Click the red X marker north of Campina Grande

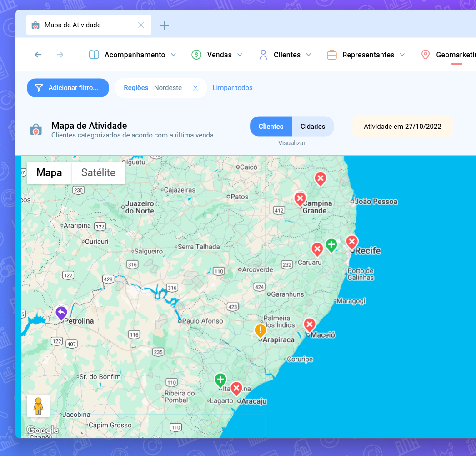(320, 179)
